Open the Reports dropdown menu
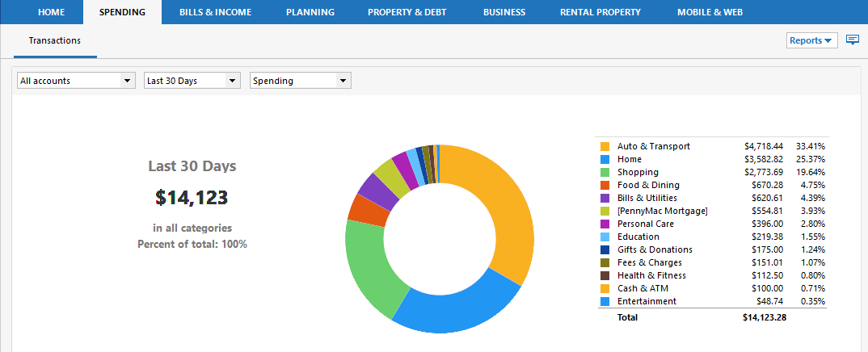The image size is (868, 352). tap(811, 40)
